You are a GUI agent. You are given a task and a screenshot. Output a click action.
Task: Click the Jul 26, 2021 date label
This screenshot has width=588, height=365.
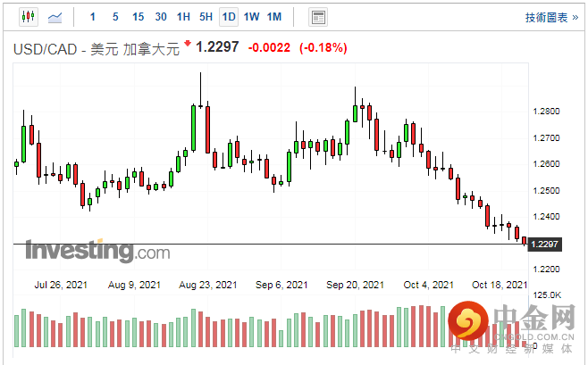(x=61, y=285)
